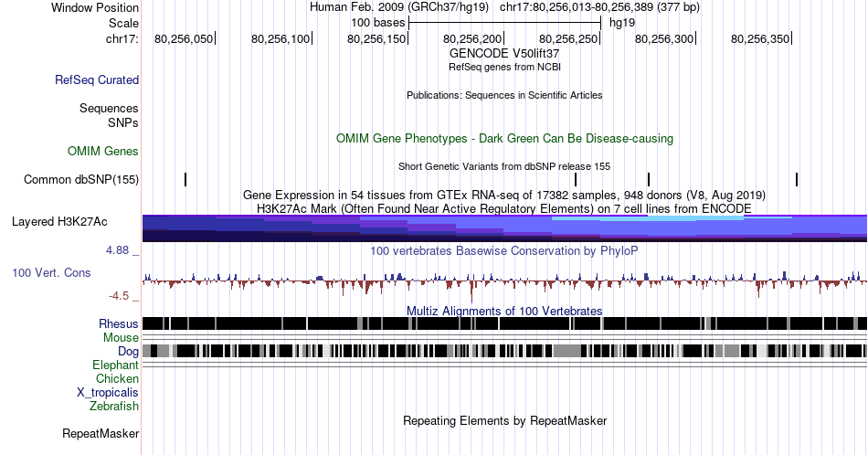Viewport: 868px width, 455px height.
Task: Open the OMIM Genes track settings
Action: coord(103,151)
